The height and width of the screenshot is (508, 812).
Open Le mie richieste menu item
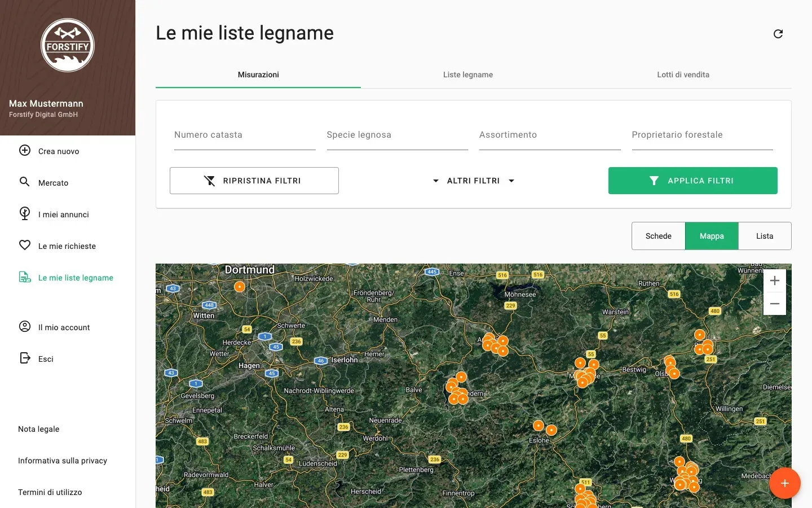coord(67,246)
